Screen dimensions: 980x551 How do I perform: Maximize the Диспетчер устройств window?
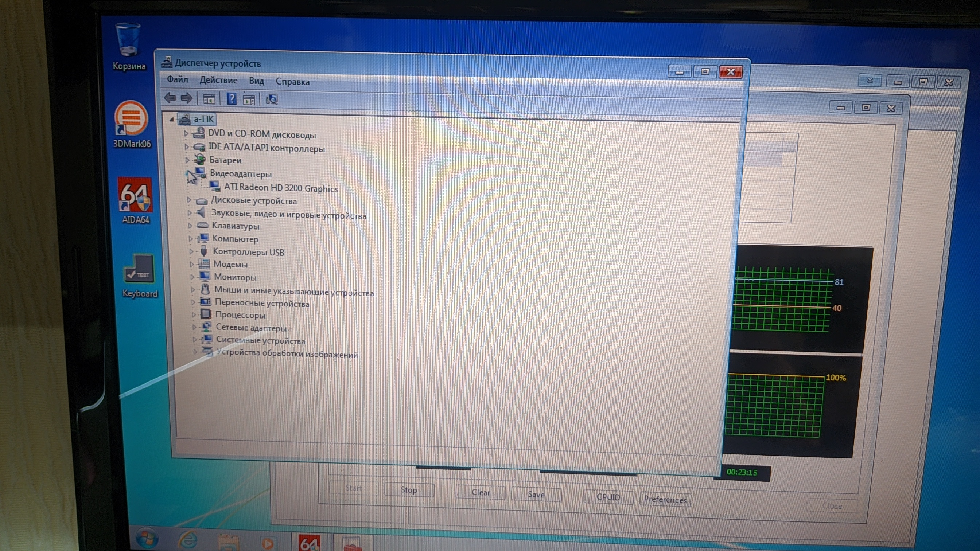click(705, 71)
